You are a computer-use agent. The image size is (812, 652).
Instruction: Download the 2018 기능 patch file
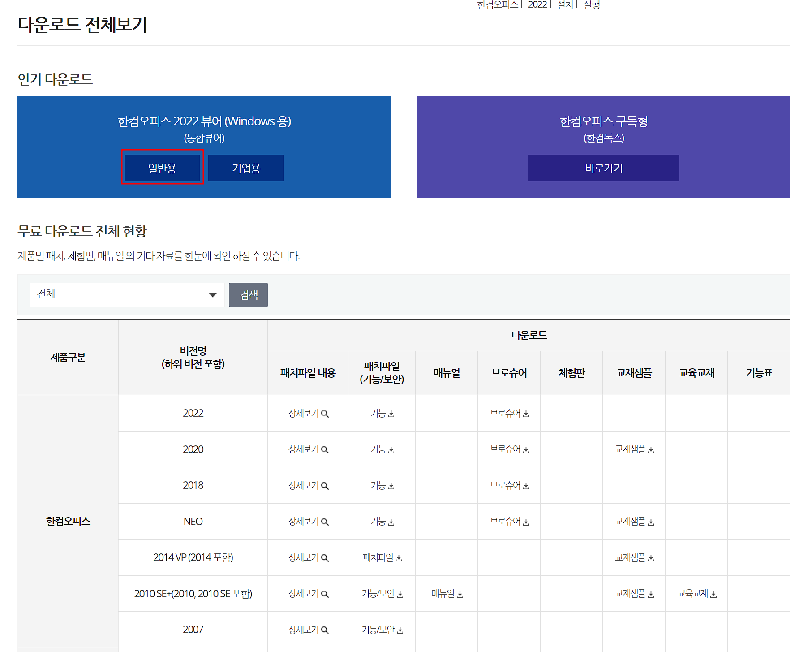[381, 485]
